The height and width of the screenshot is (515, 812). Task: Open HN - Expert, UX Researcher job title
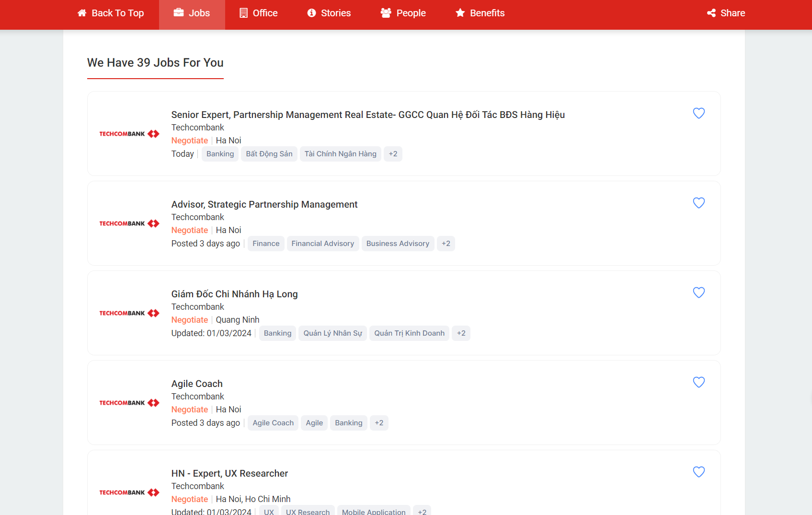229,473
